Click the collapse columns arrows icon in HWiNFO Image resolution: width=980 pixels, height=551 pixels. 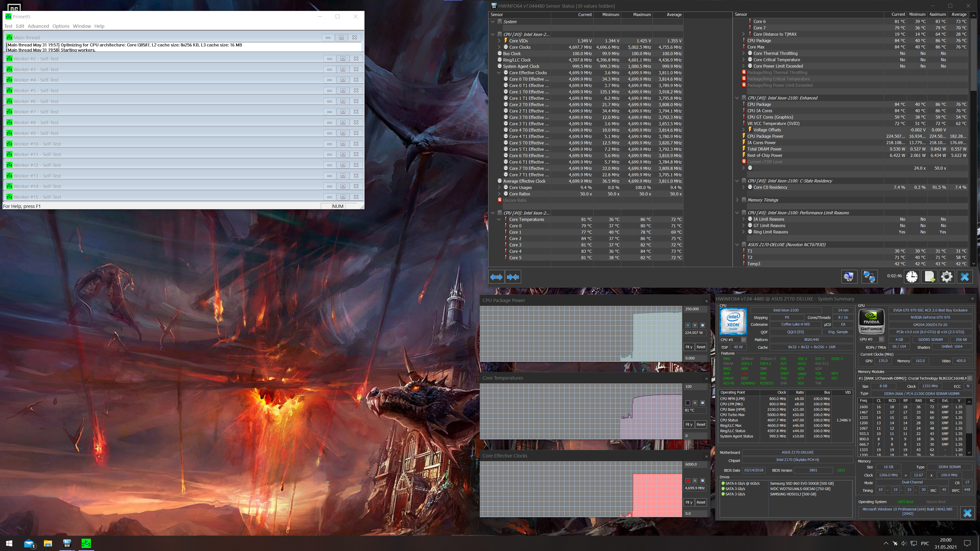pyautogui.click(x=513, y=277)
